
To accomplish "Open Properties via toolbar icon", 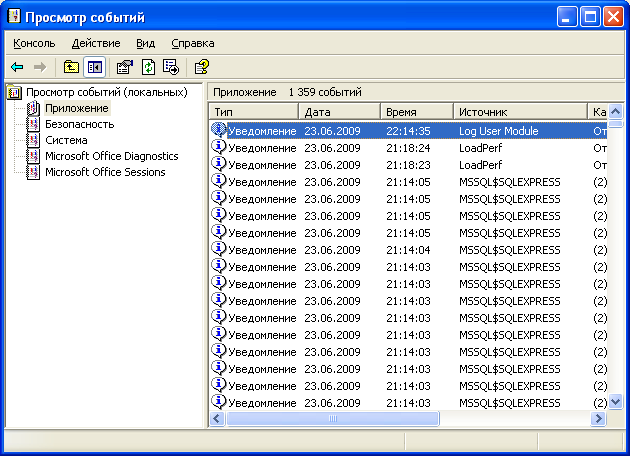I will 124,67.
